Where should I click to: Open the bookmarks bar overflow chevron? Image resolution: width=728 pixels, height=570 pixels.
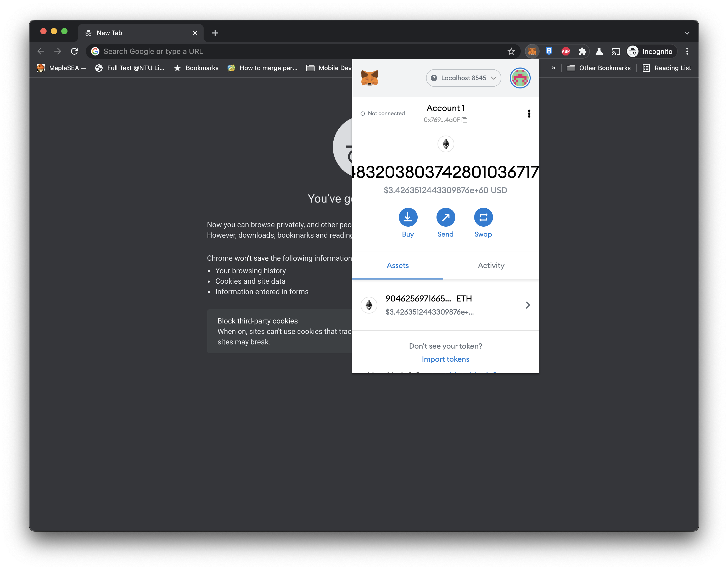tap(553, 68)
